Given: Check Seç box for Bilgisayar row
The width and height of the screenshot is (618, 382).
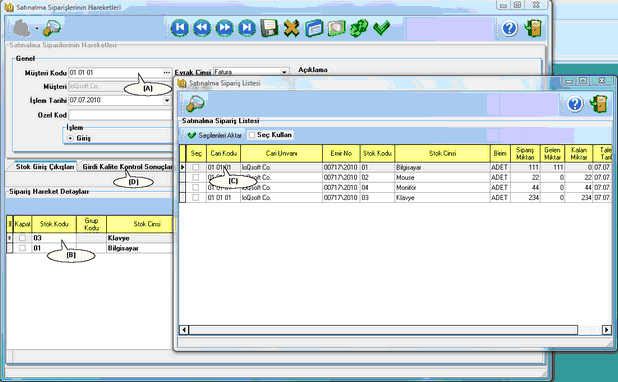Looking at the screenshot, I should pyautogui.click(x=195, y=167).
